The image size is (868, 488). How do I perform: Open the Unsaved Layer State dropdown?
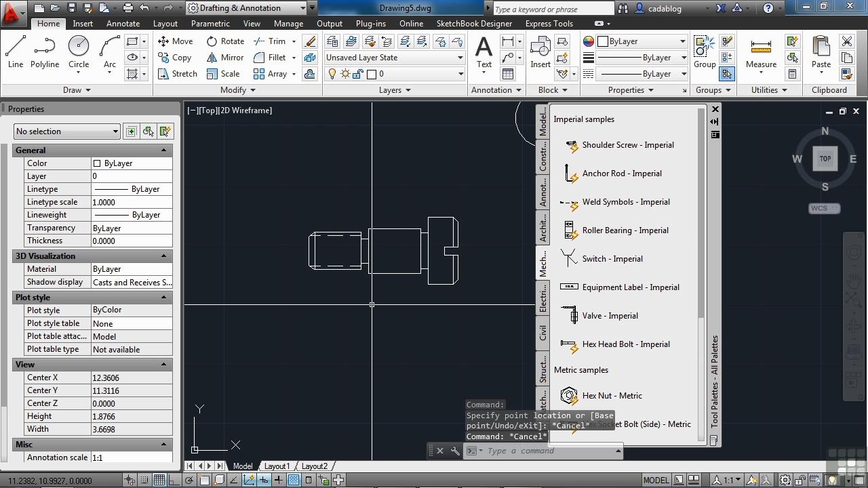pos(394,58)
